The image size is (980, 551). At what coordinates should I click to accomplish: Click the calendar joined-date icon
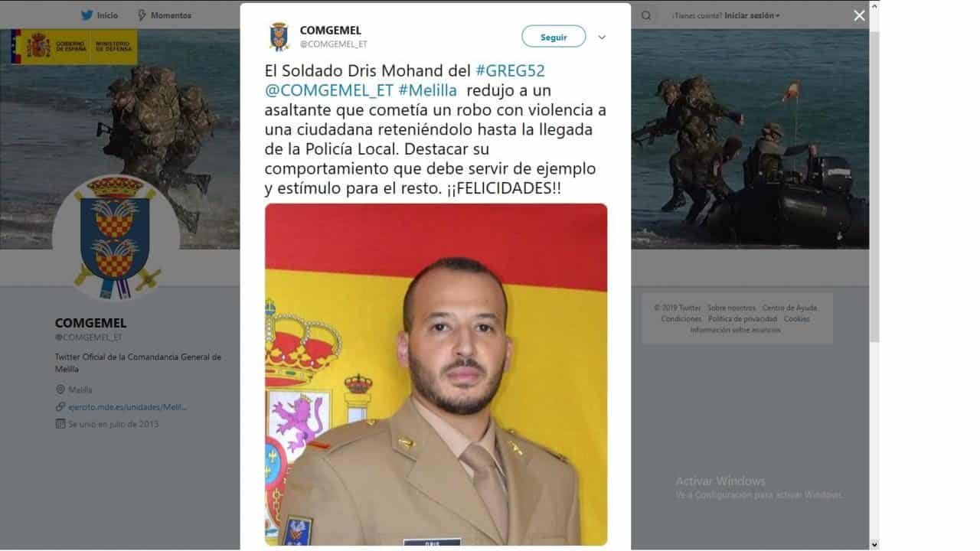[x=60, y=423]
